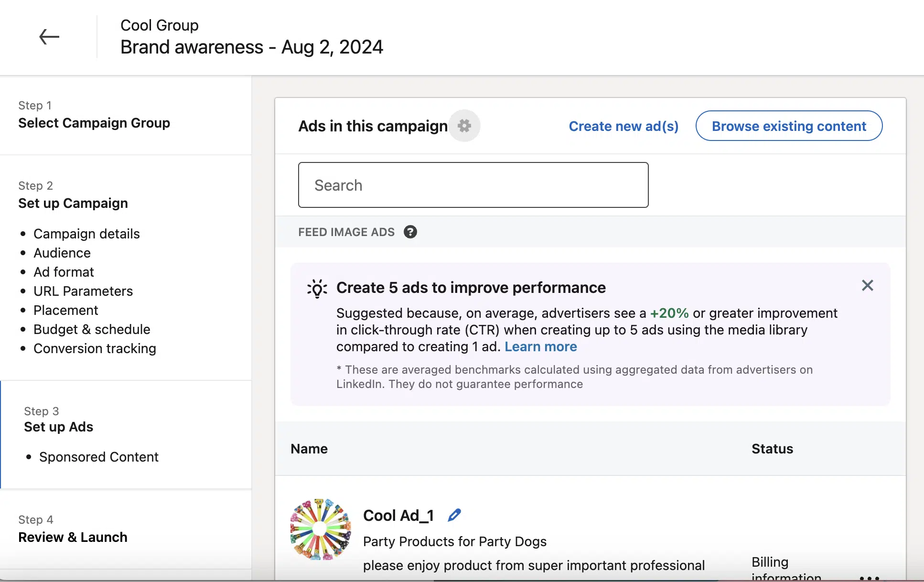Click the back arrow to exit campaign
The height and width of the screenshot is (582, 924).
click(x=49, y=36)
